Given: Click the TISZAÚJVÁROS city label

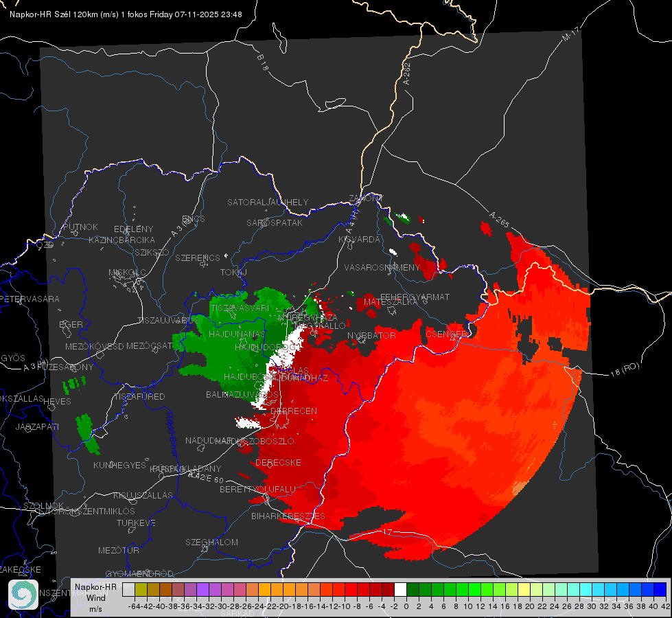Looking at the screenshot, I should coord(168,321).
